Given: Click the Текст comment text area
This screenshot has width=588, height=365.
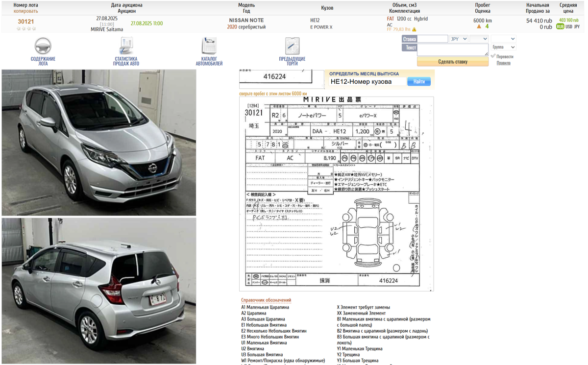Looking at the screenshot, I should pos(453,50).
